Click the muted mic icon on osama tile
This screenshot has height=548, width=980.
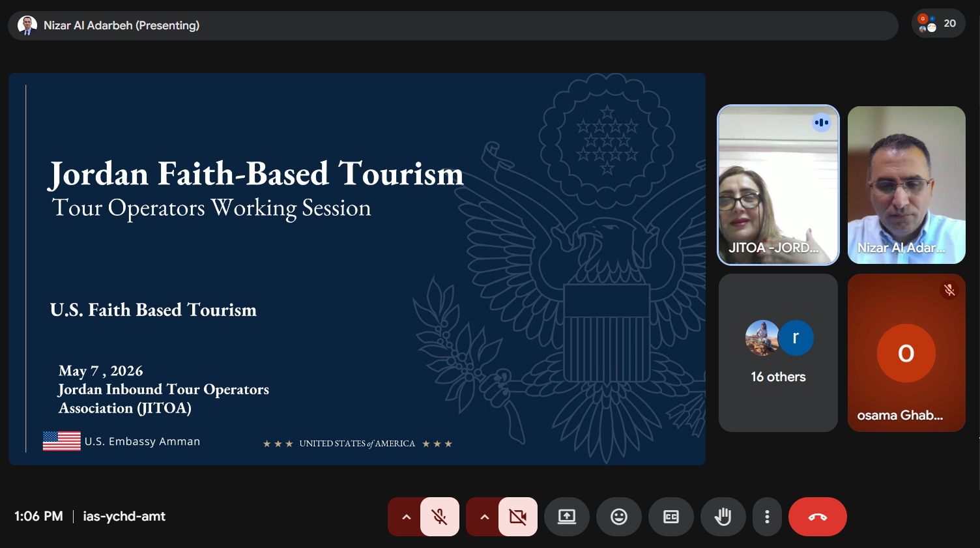point(949,290)
